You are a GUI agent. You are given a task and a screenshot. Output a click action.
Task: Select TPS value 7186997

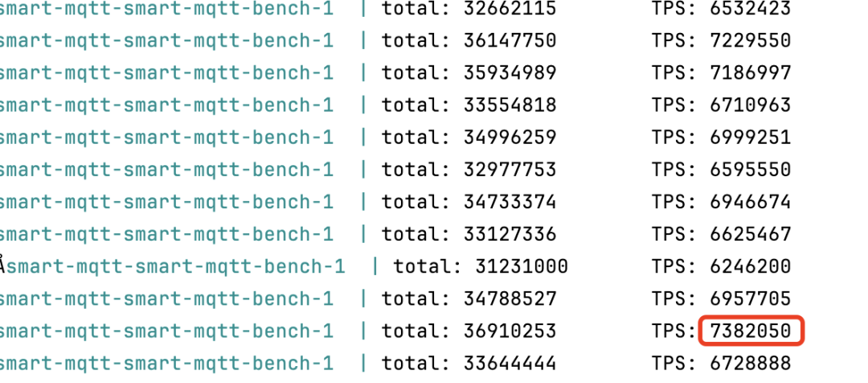(x=751, y=73)
